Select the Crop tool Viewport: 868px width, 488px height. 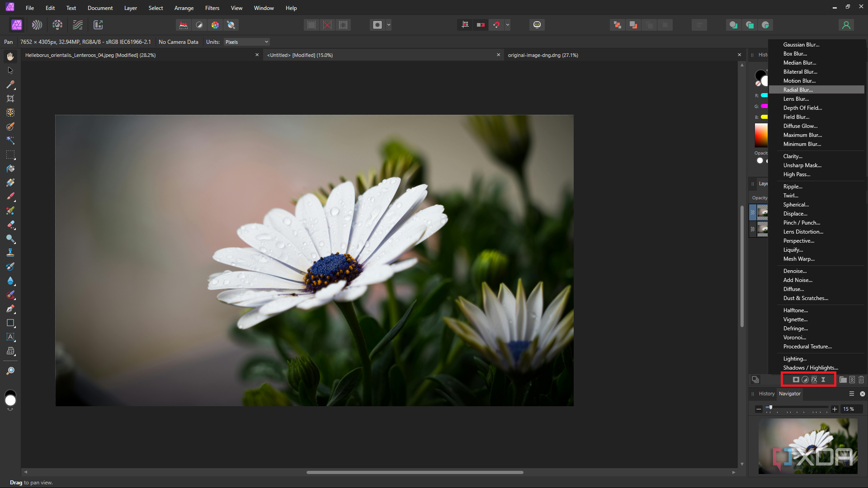tap(10, 99)
